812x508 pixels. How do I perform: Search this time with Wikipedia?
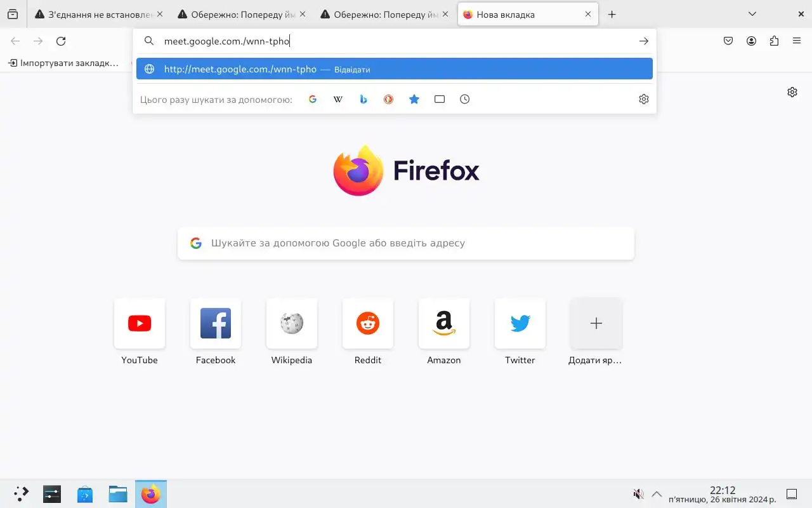click(338, 99)
